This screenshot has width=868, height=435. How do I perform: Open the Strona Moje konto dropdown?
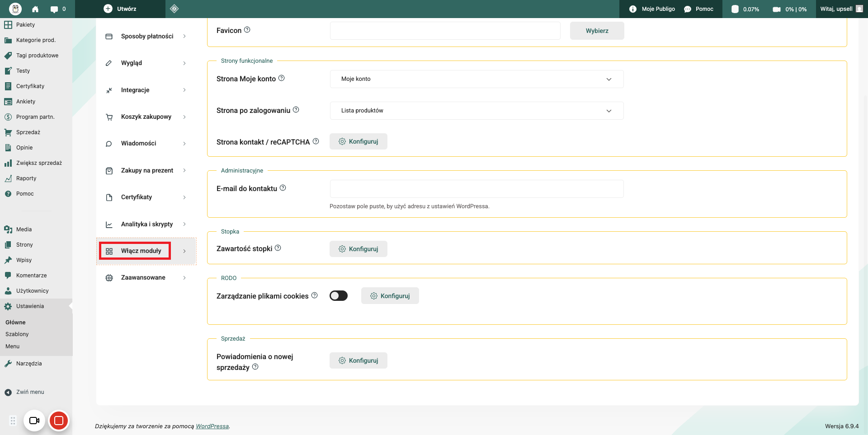(476, 79)
